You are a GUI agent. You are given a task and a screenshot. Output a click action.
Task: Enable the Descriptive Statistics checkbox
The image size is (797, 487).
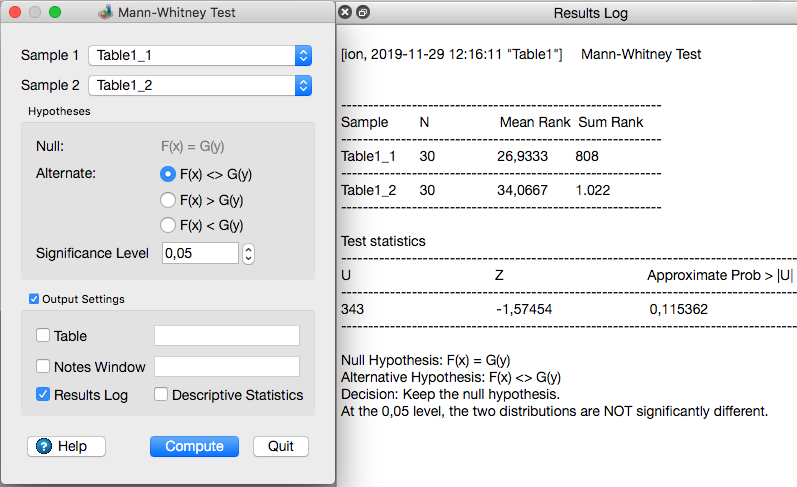pos(161,395)
